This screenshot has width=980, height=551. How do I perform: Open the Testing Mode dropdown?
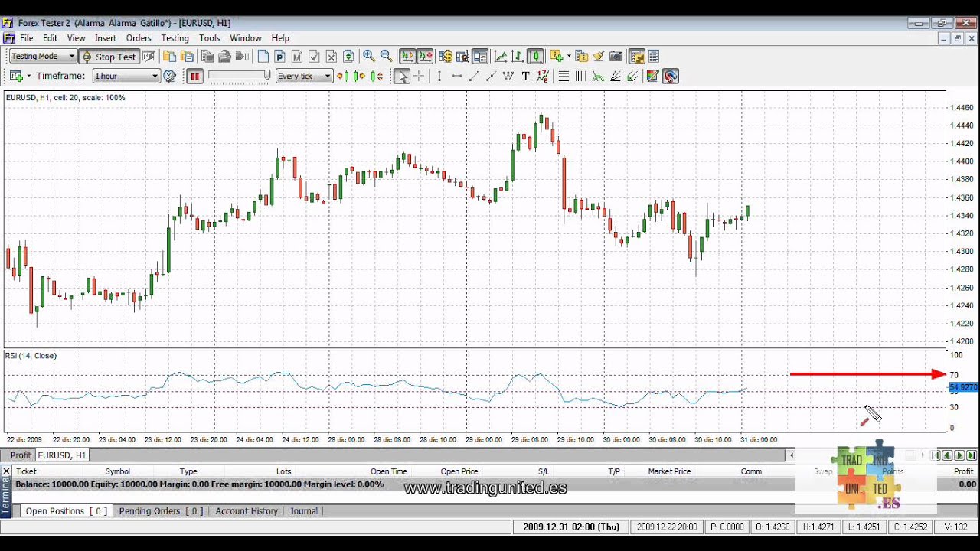coord(43,56)
